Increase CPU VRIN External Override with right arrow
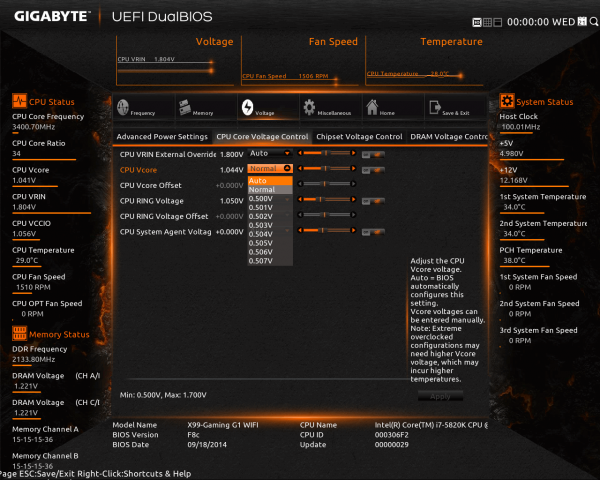Screen dimensions: 600x480 (353, 153)
